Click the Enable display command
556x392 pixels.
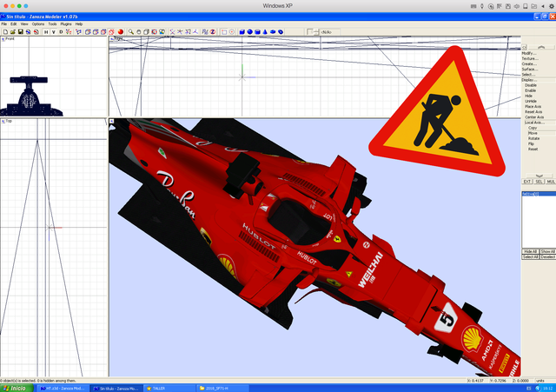tap(531, 90)
